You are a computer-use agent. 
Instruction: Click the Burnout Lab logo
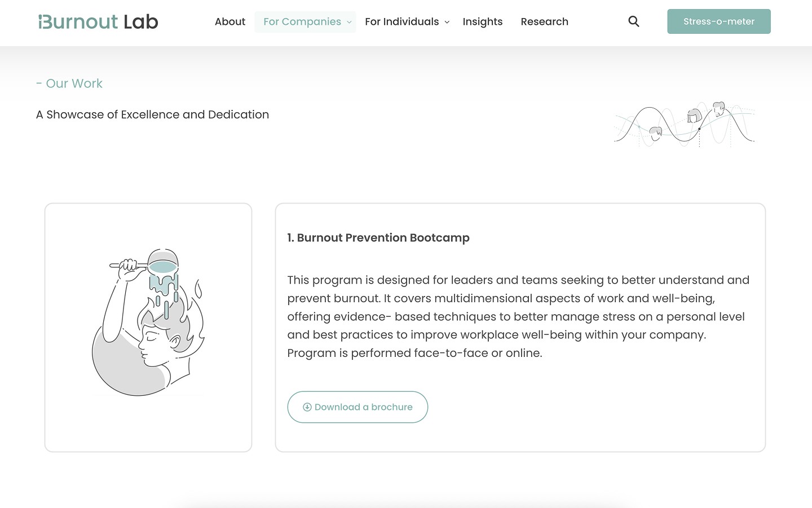coord(98,21)
